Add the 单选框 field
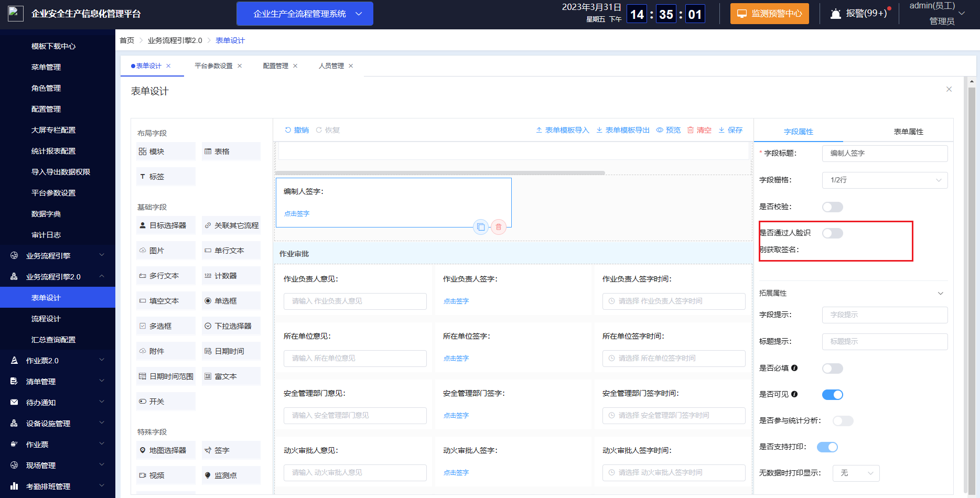 click(x=231, y=301)
